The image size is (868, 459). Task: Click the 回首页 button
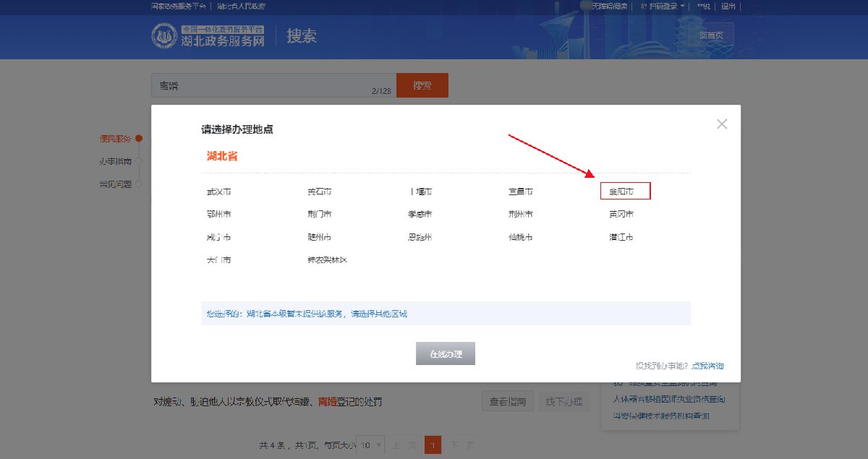pyautogui.click(x=711, y=35)
